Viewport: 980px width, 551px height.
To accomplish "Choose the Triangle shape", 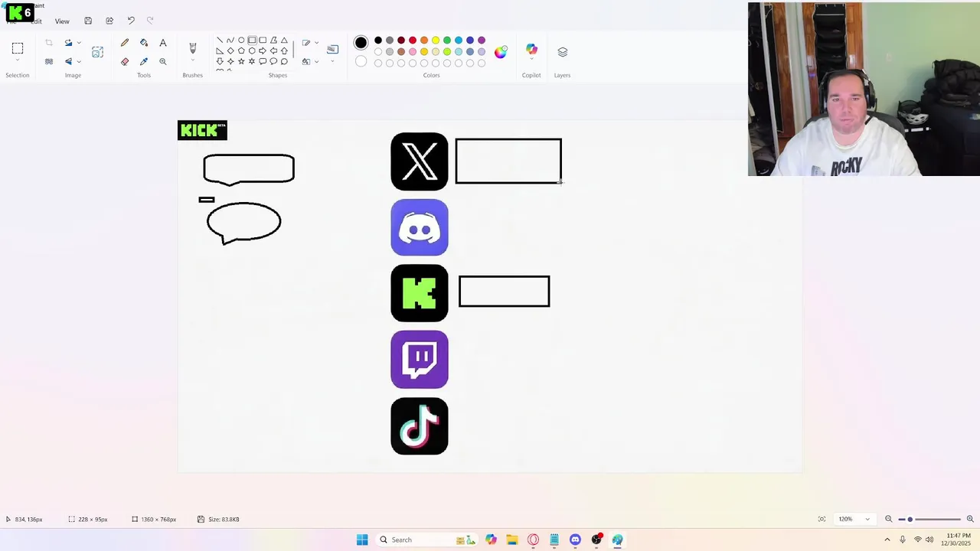I will click(x=284, y=40).
